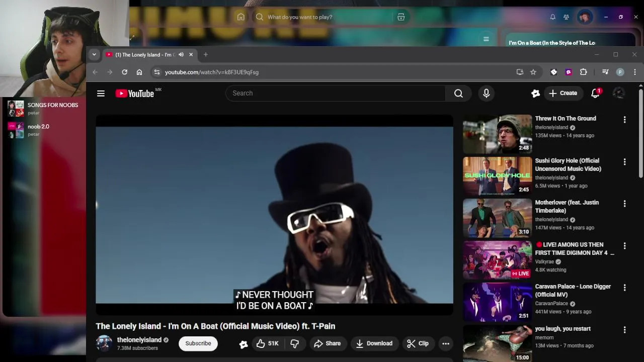Click the sparkle icon left of Create

pyautogui.click(x=535, y=93)
